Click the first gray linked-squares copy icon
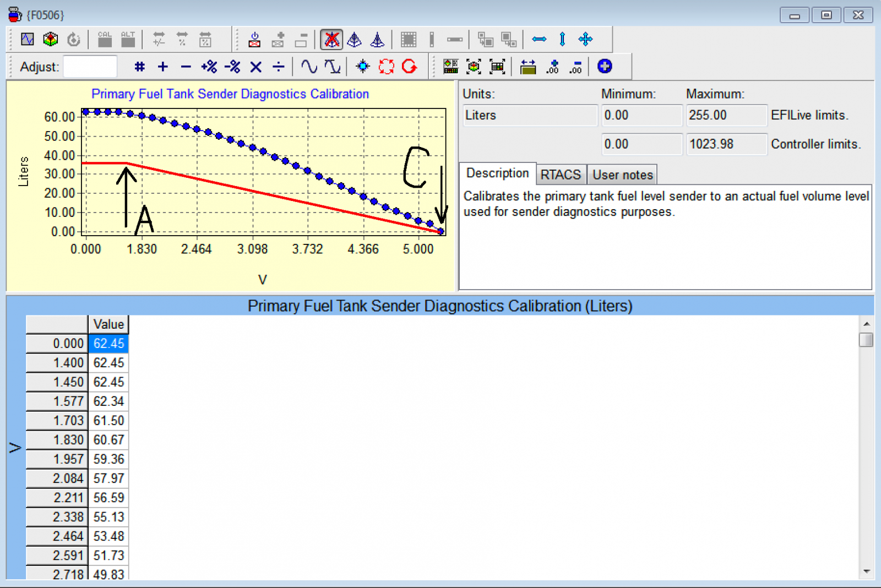Screen dimensions: 881x588 coord(485,39)
